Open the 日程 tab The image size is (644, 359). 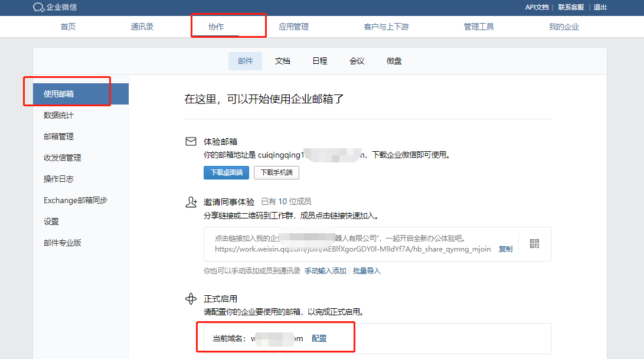click(x=319, y=61)
